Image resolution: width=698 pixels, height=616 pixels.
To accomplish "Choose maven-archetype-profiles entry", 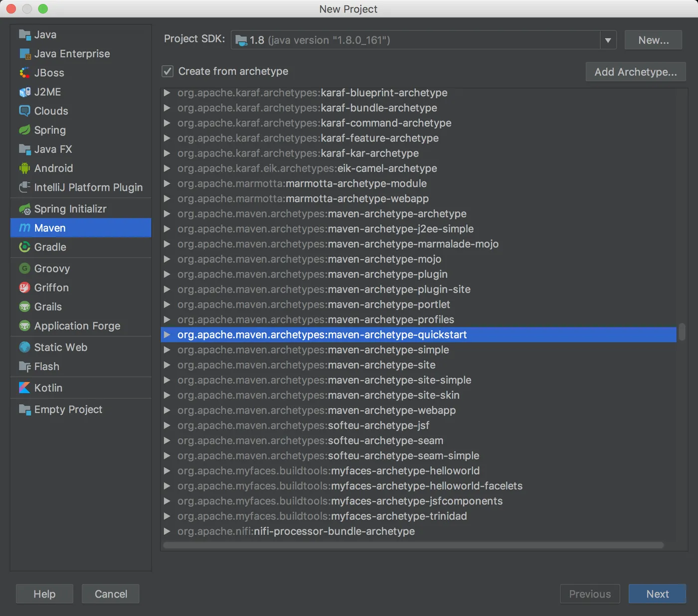I will [x=419, y=319].
